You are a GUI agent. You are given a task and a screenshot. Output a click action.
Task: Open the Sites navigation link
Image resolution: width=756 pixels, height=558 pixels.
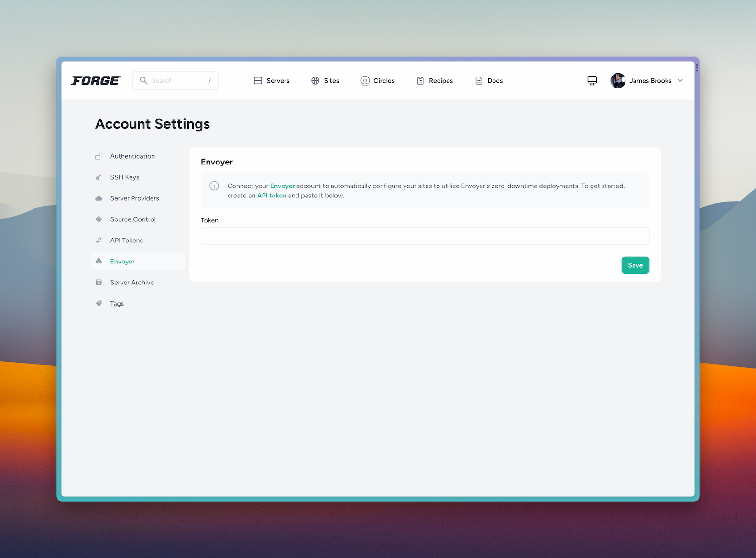(325, 80)
